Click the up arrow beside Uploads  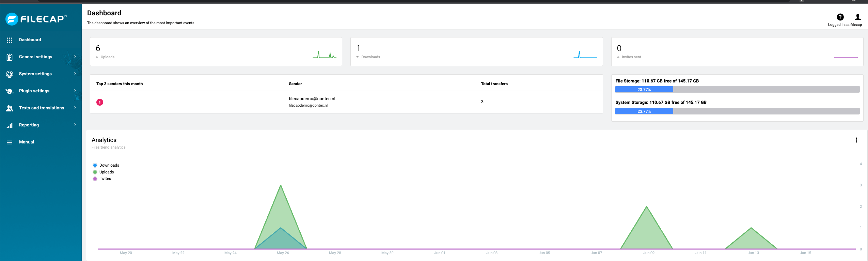[97, 57]
